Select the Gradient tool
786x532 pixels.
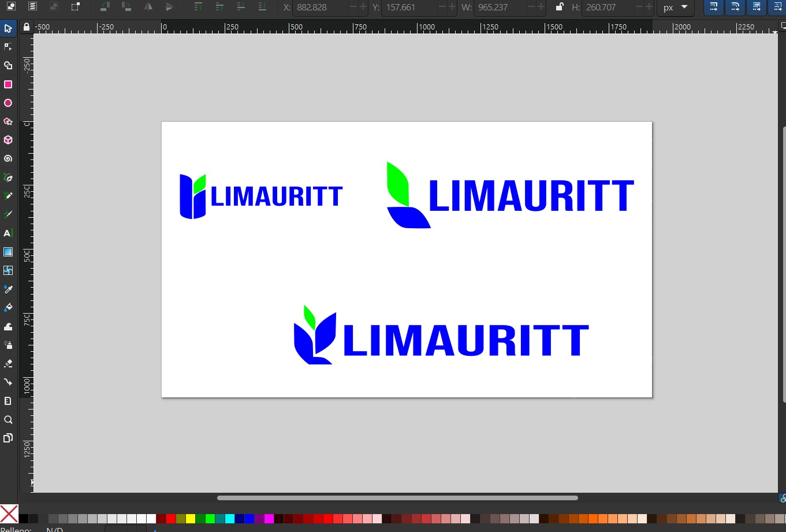[x=8, y=252]
